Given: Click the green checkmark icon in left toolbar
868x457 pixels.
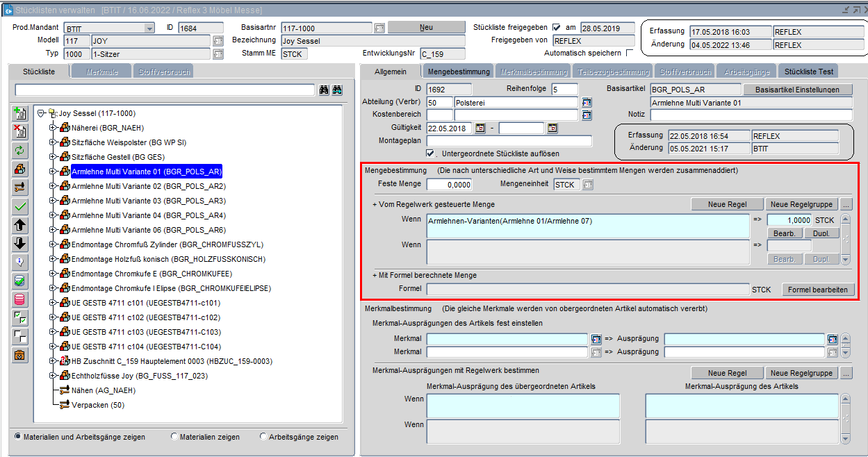Looking at the screenshot, I should 20,206.
